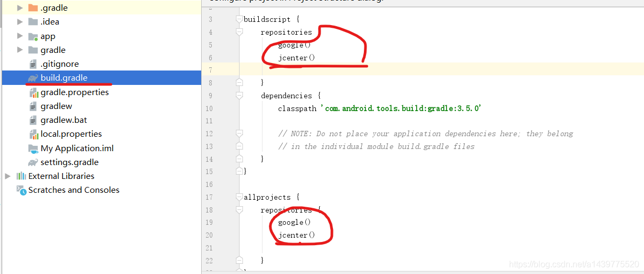Image resolution: width=644 pixels, height=274 pixels.
Task: Open gradle.properties in the tree
Action: click(x=101, y=92)
